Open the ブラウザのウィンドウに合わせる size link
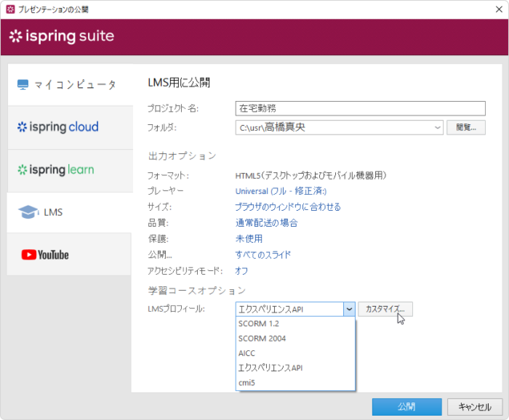 (288, 207)
